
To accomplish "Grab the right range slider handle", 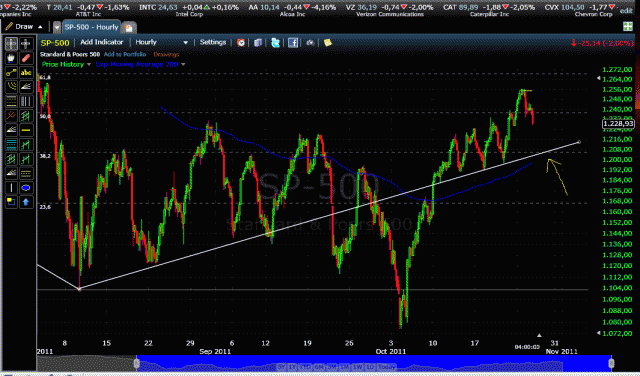I will click(x=611, y=363).
